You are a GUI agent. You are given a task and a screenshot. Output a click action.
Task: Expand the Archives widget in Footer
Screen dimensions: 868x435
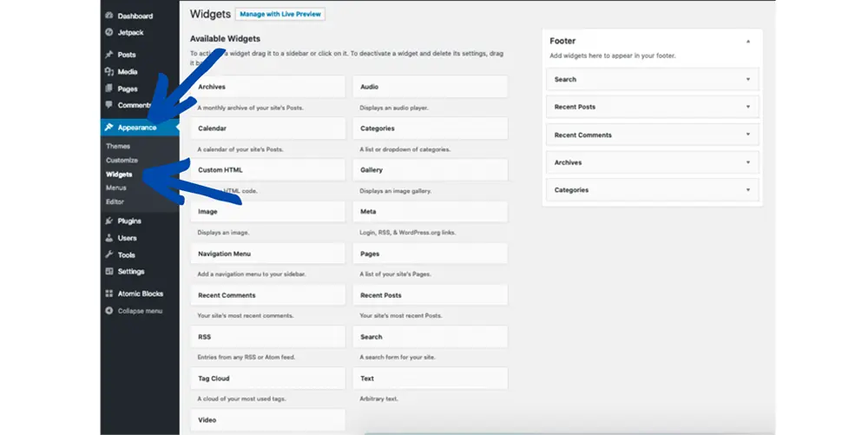click(748, 162)
